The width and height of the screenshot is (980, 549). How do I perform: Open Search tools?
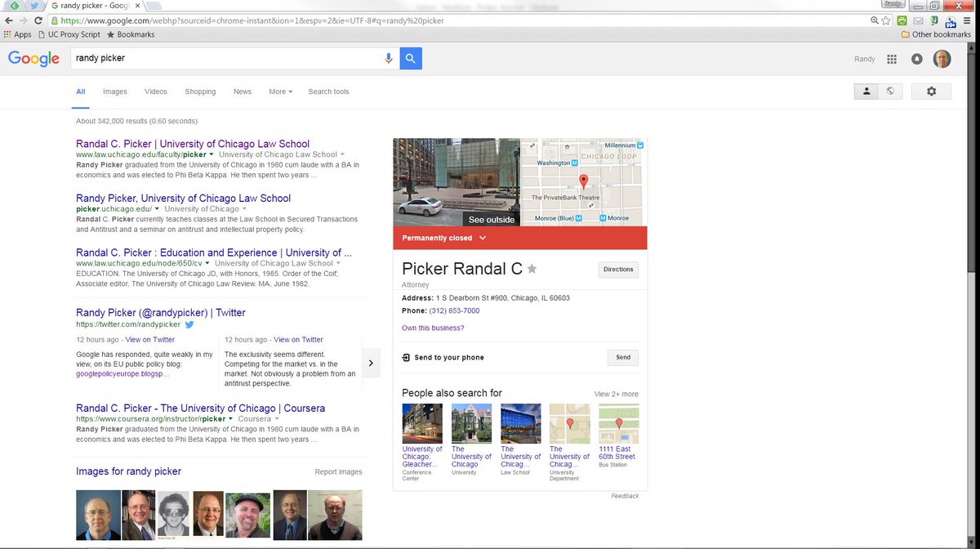point(328,91)
